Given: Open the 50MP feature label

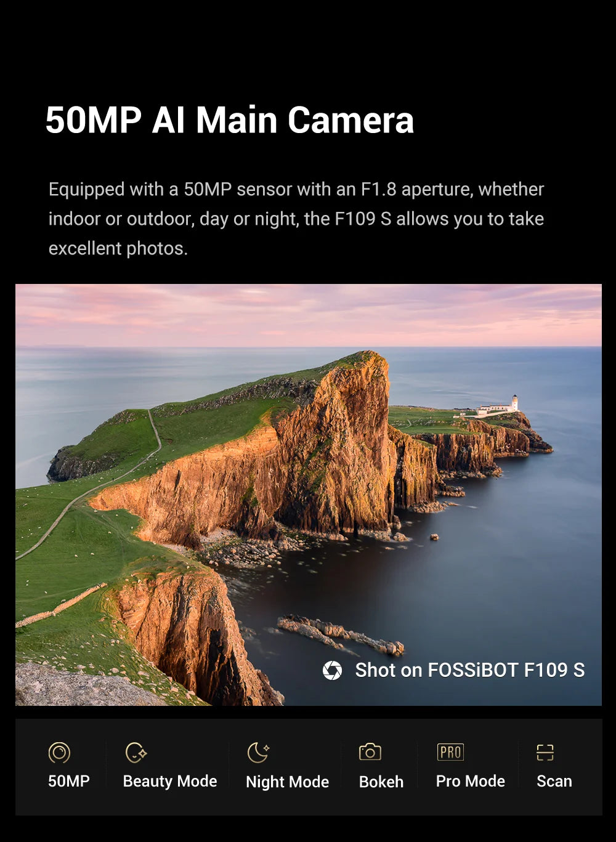Looking at the screenshot, I should 69,781.
